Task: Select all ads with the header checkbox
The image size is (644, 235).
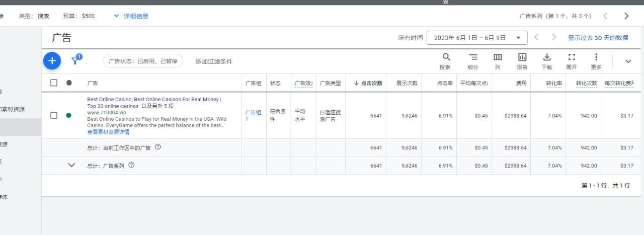Action: tap(54, 83)
